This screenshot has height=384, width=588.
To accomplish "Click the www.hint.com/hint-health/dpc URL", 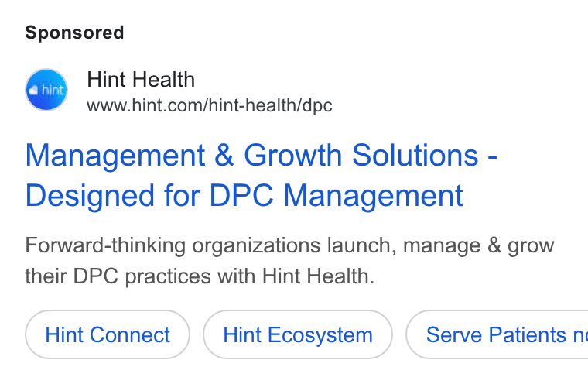I will coord(209,105).
